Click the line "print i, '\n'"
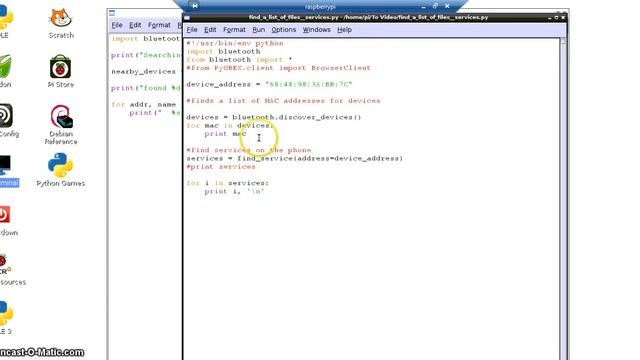Screen dimensions: 640x360 tap(234, 191)
